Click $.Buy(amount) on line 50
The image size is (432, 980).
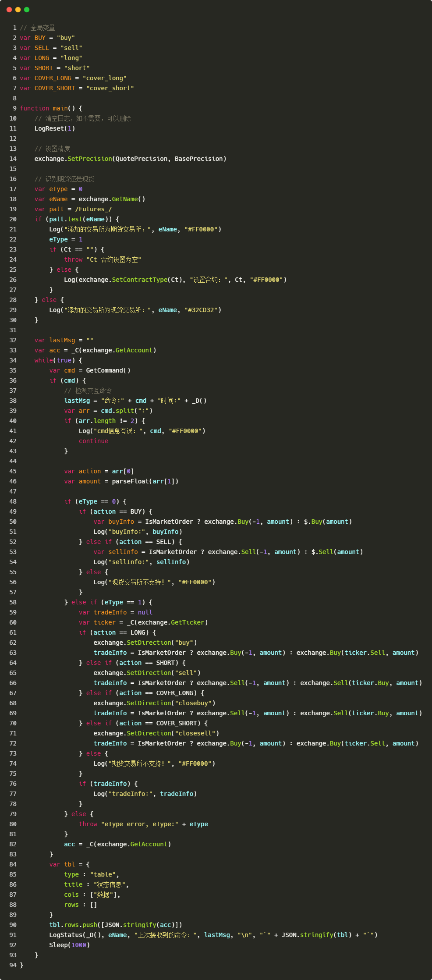click(x=328, y=522)
